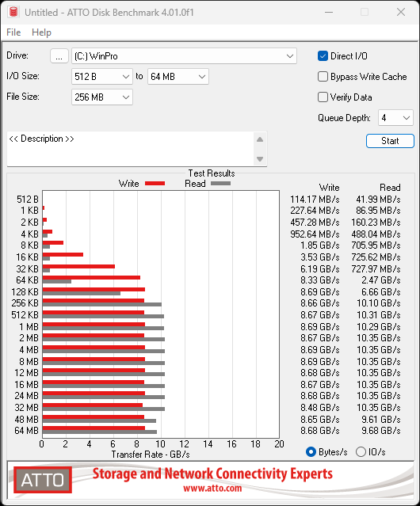Click the drive browse "..." button

(59, 56)
